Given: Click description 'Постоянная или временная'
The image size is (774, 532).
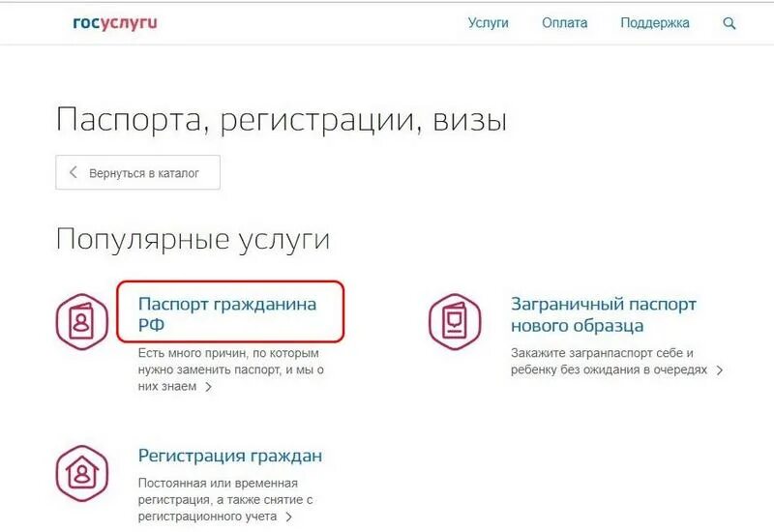Looking at the screenshot, I should tap(218, 483).
